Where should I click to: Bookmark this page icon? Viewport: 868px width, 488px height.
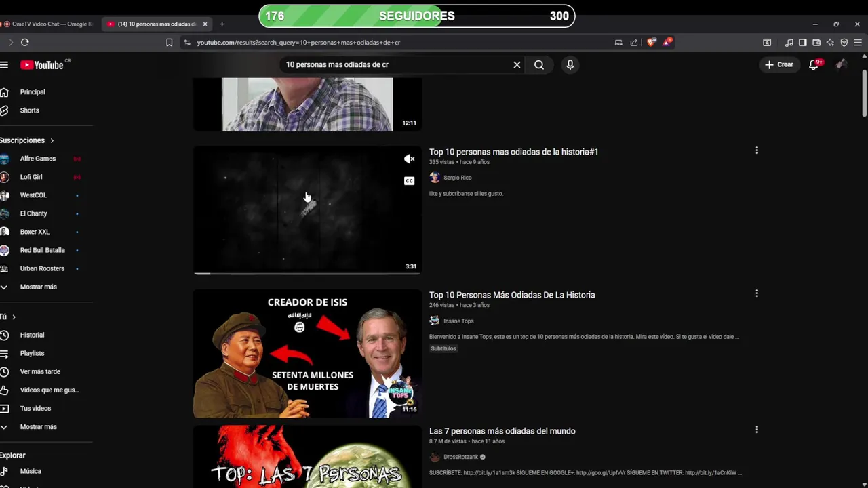coord(169,42)
